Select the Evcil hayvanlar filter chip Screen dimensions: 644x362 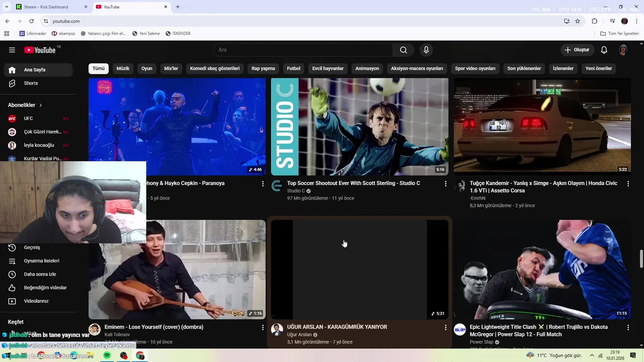pyautogui.click(x=328, y=68)
